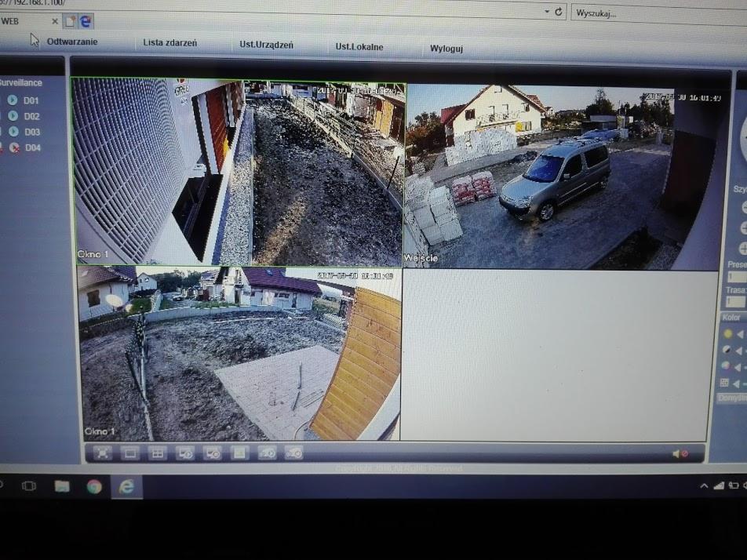The image size is (747, 560).
Task: Click the fullscreen icon in bottom toolbar
Action: point(103,453)
